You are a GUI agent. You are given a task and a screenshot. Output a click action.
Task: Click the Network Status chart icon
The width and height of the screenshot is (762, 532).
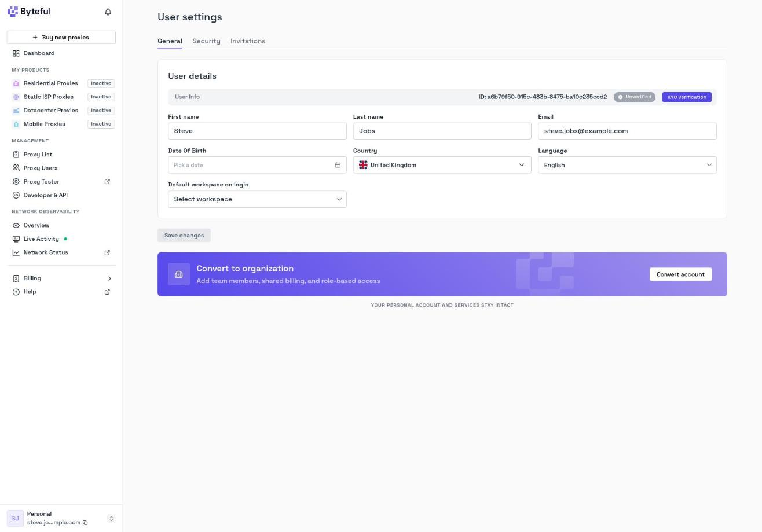(16, 252)
